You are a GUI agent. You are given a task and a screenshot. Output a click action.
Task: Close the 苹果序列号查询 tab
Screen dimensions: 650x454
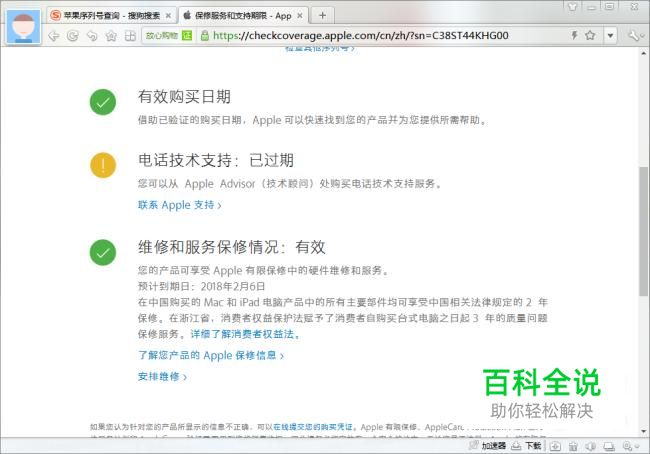tap(168, 16)
